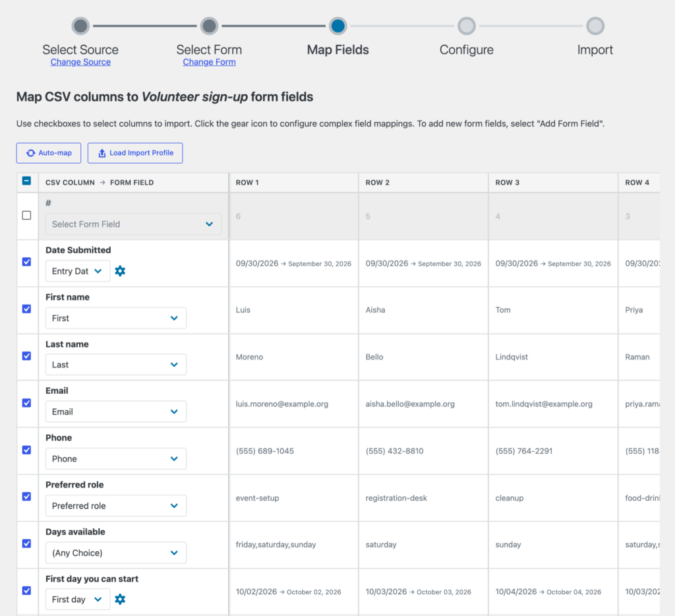Open gear settings for First day mapping
The image size is (675, 616).
(120, 600)
